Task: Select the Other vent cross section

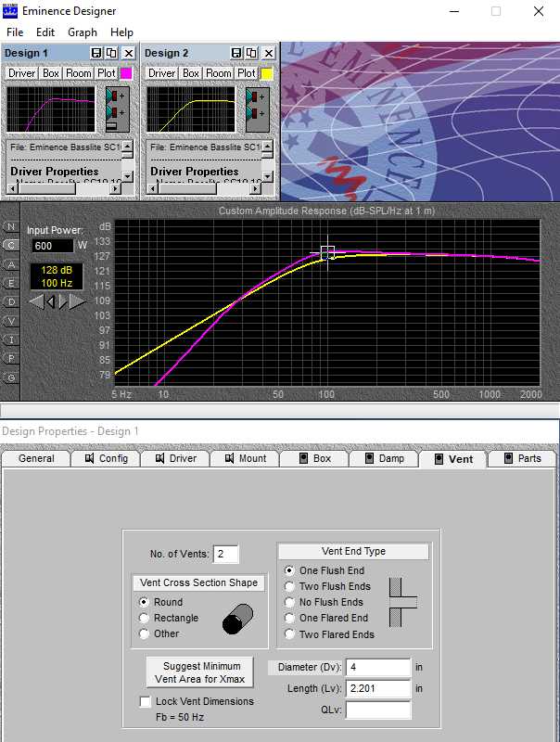Action: click(159, 633)
